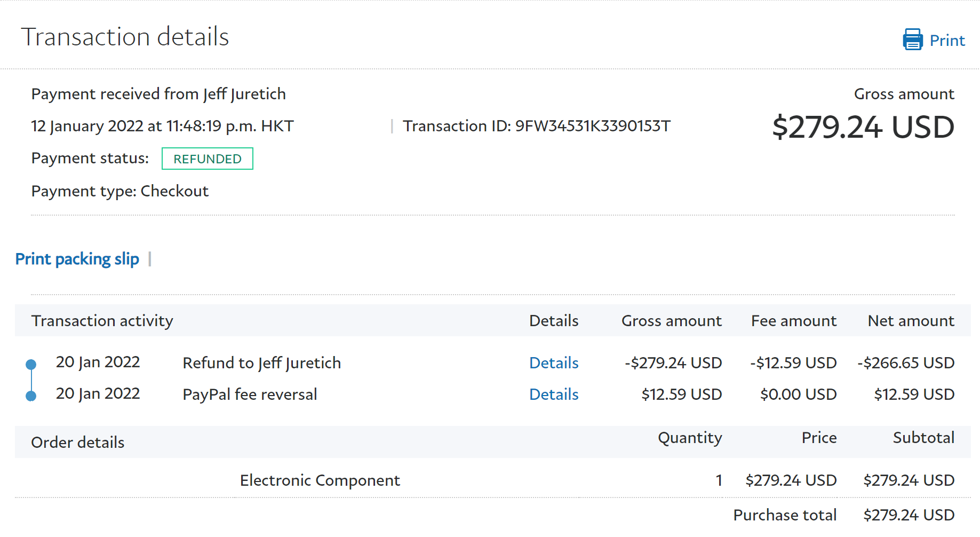Screen dimensions: 980x537
Task: Click the Net amount column header
Action: point(911,321)
